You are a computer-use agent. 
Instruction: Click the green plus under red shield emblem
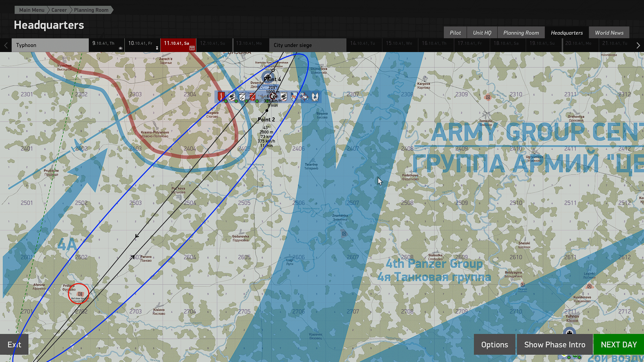pos(226,101)
